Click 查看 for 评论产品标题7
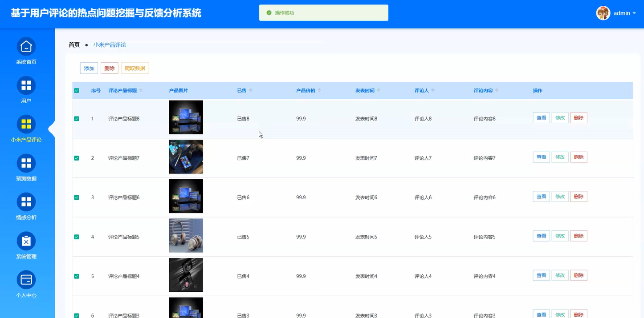This screenshot has height=318, width=644. pos(542,157)
